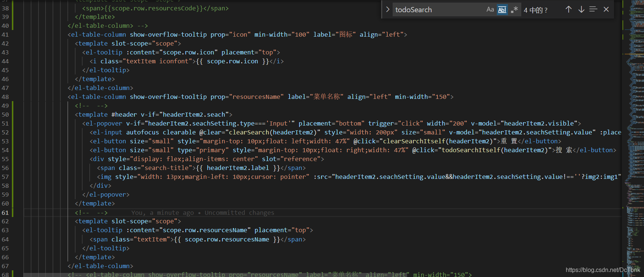Toggle Use Regular Expression (.*) option
Viewport: 644px width, 277px height.
514,10
